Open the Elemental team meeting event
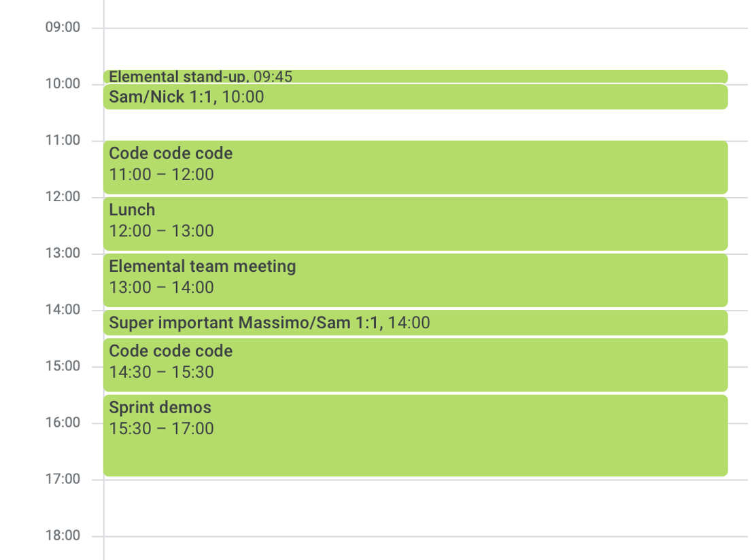The height and width of the screenshot is (560, 752). (415, 281)
